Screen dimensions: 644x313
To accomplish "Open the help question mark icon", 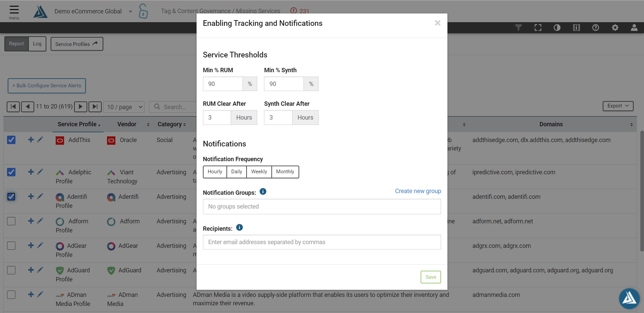I will click(596, 28).
